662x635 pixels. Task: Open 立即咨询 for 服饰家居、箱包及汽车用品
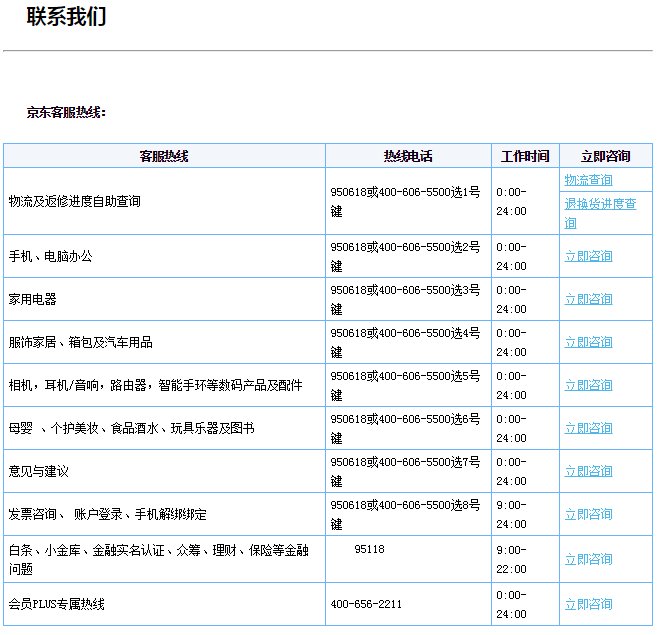click(589, 342)
